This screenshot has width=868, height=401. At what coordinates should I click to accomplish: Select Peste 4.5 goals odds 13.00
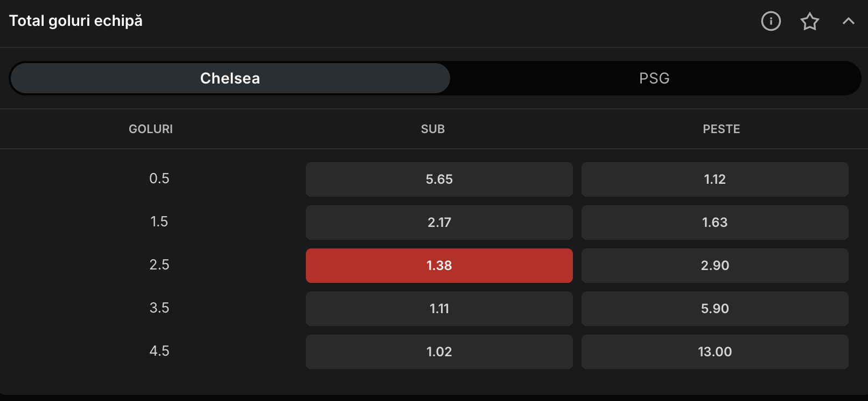click(x=715, y=351)
